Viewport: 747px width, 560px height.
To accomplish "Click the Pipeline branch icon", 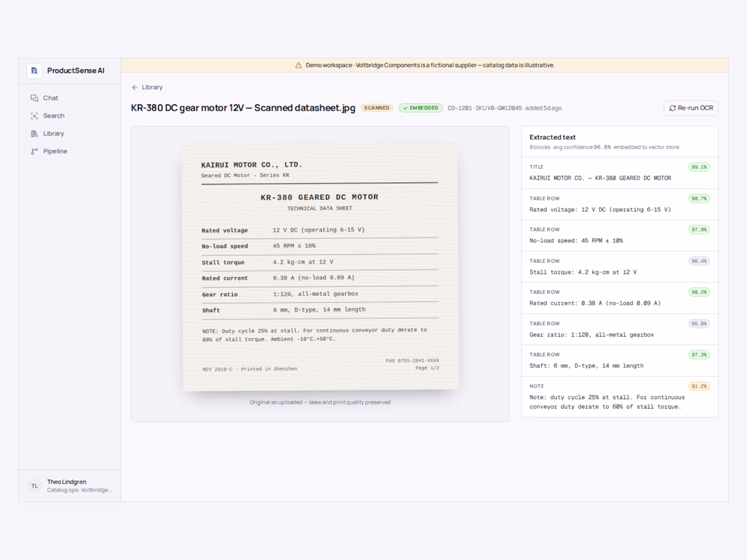I will point(35,151).
